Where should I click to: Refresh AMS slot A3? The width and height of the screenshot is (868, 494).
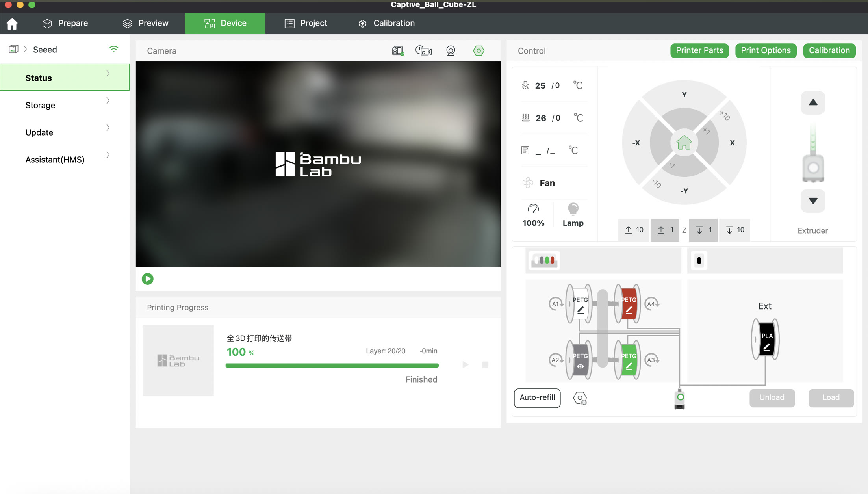(x=651, y=360)
